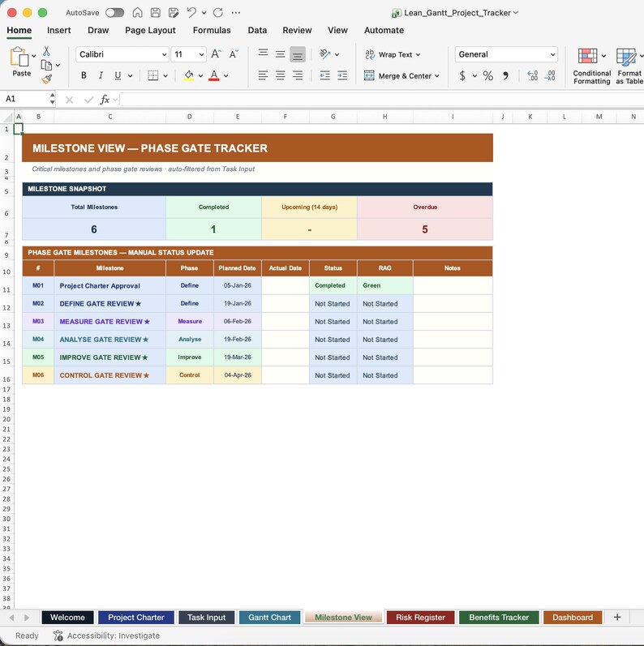Click the Home icon in title bar
Image resolution: width=644 pixels, height=646 pixels.
tap(137, 13)
